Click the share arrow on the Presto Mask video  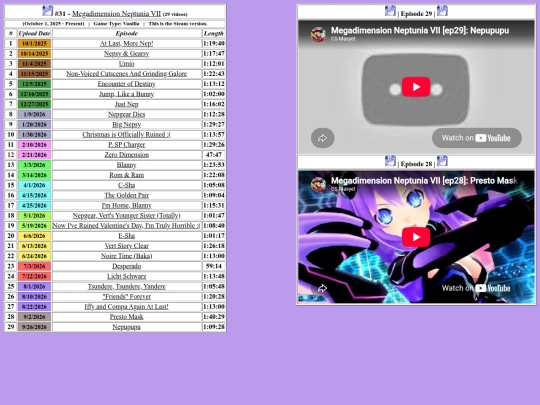tap(322, 288)
